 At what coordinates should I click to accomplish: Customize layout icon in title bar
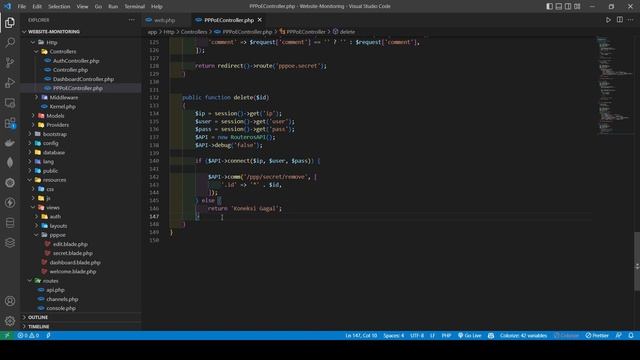577,6
